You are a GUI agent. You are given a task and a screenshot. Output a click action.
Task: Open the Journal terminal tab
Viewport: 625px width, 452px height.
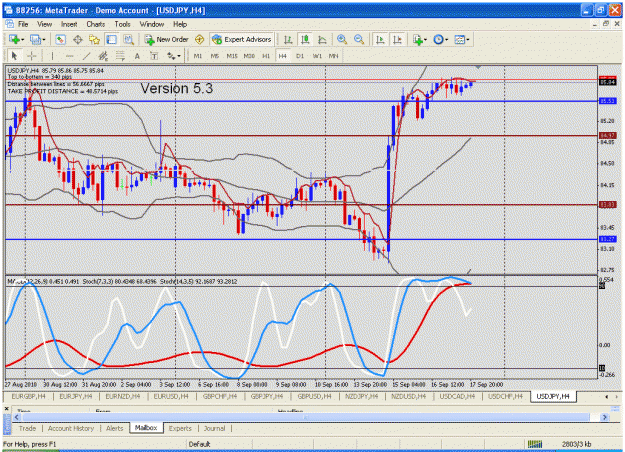pyautogui.click(x=214, y=428)
